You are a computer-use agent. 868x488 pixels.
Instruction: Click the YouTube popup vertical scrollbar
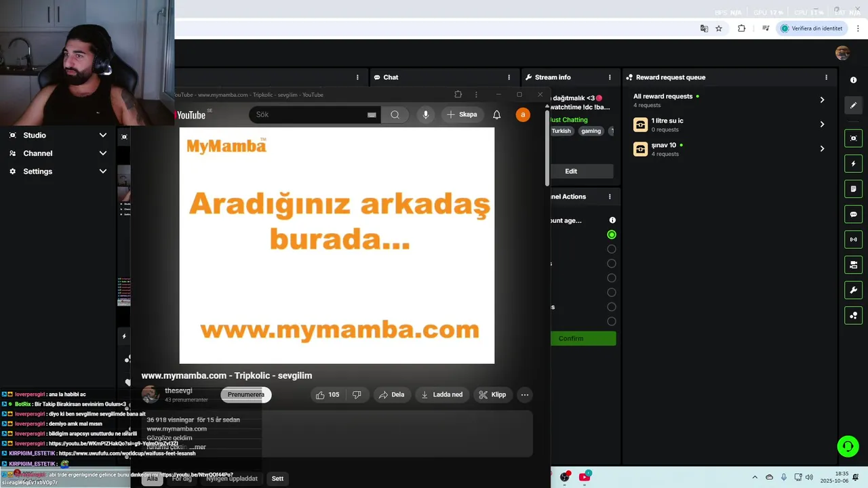547,148
